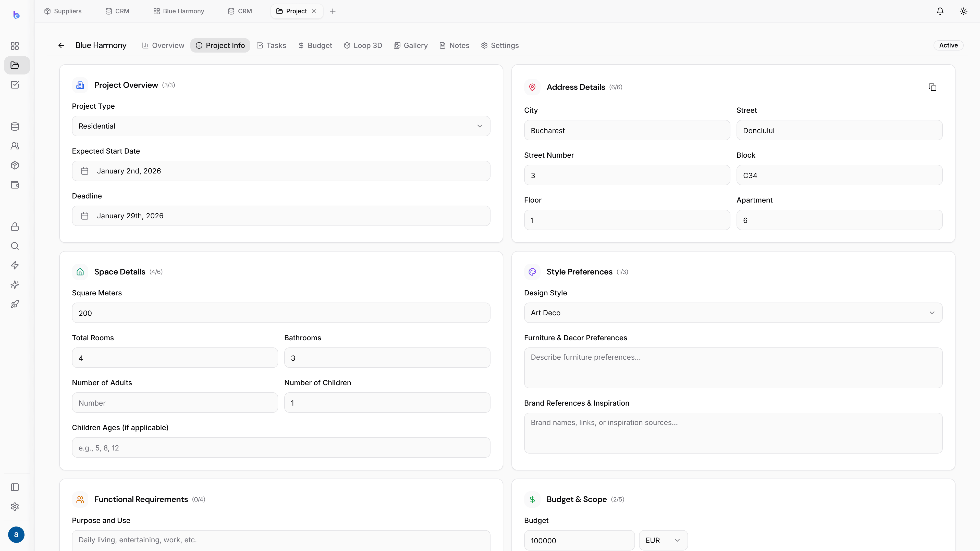Open the clients people icon in sidebar
Screen dimensions: 980x551
click(x=15, y=146)
